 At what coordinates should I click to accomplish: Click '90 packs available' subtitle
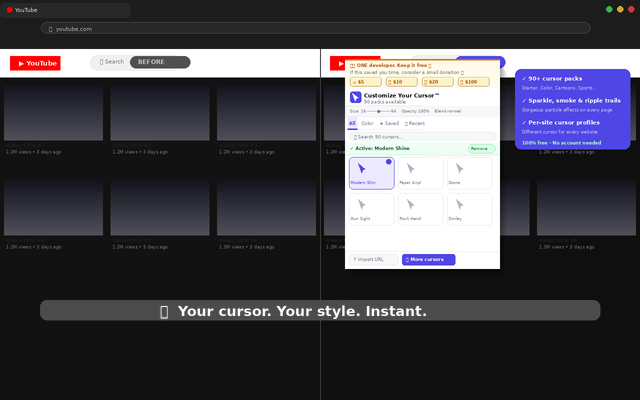click(384, 102)
